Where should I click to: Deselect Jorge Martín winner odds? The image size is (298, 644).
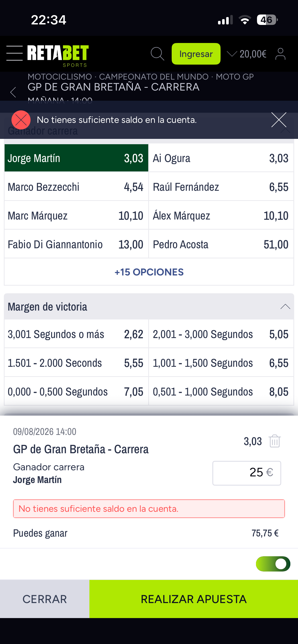coord(76,158)
